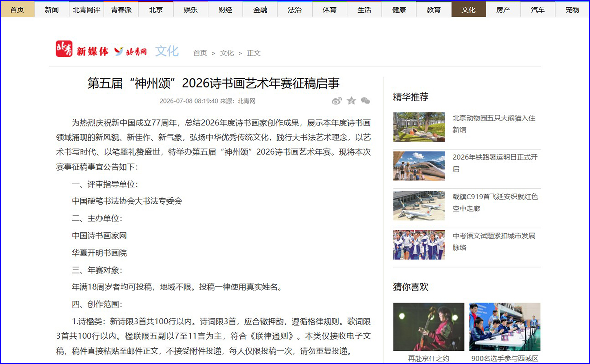Viewport: 590px width, 364px height.
Task: Open the 法治 channel
Action: coord(295,10)
